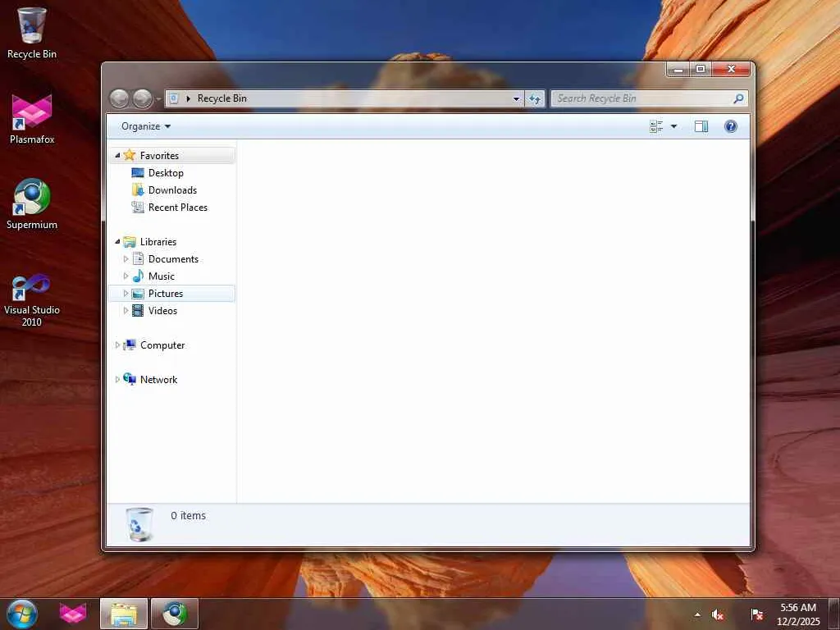Minimize the Recycle Bin window
This screenshot has height=630, width=840.
pyautogui.click(x=678, y=69)
